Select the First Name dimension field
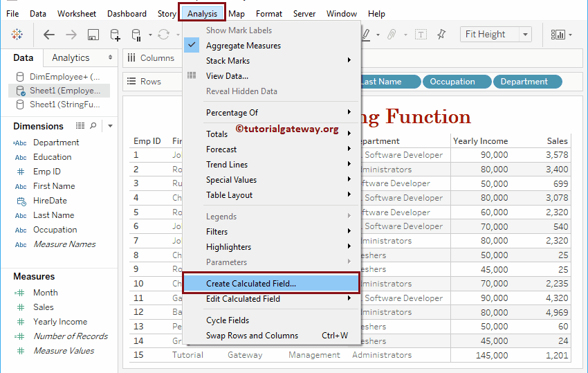 tap(54, 186)
